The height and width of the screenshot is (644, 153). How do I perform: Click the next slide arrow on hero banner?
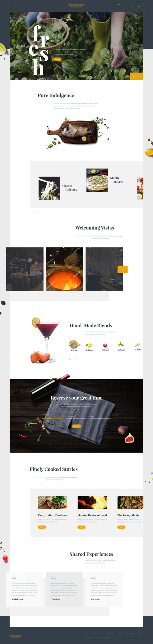pos(140,76)
